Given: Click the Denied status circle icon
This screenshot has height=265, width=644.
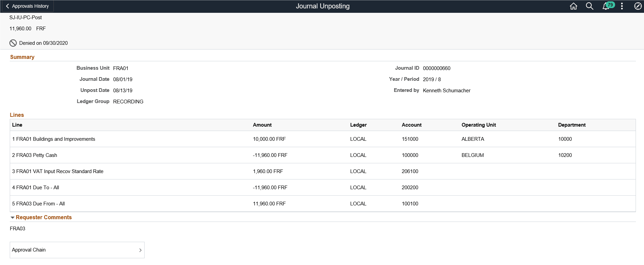Looking at the screenshot, I should [x=13, y=43].
